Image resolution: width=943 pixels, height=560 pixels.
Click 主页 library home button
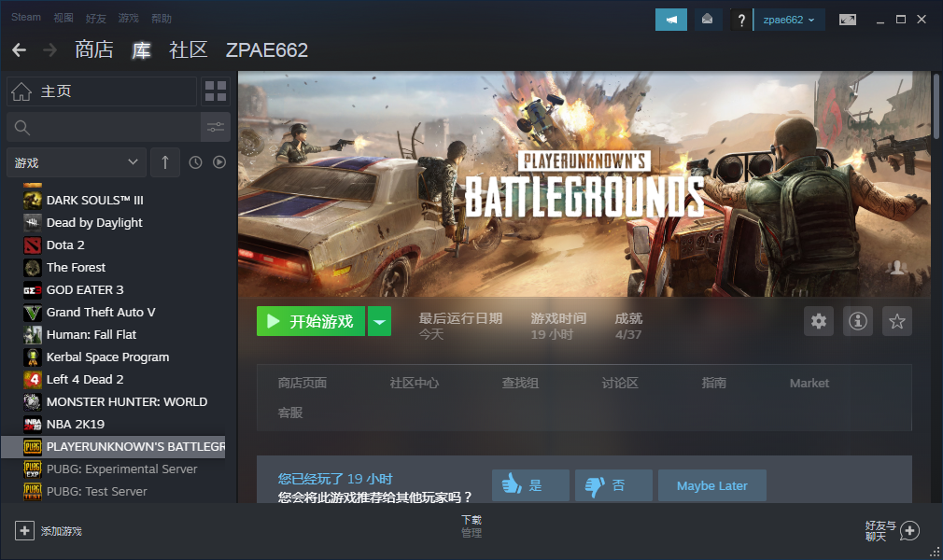click(102, 91)
